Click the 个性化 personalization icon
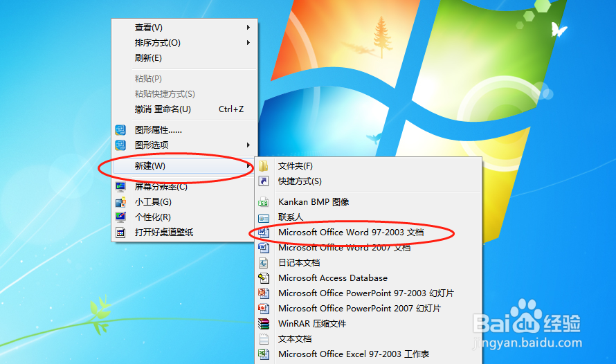Screen dimensions: 616x364 tap(120, 217)
